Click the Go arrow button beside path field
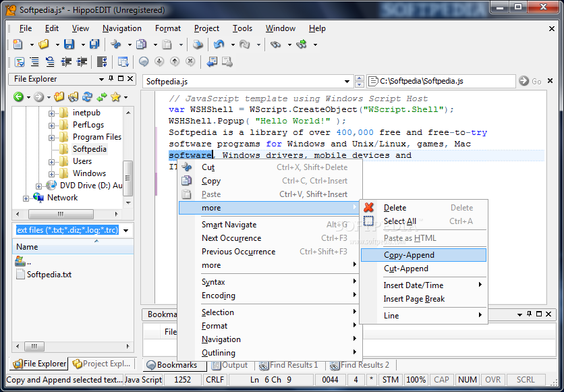564x392 pixels. pyautogui.click(x=524, y=81)
